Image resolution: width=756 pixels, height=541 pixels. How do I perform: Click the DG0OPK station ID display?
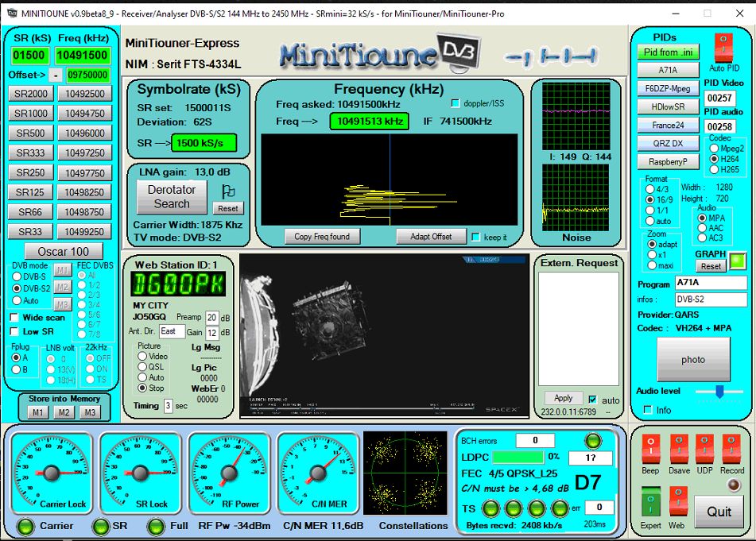[178, 284]
